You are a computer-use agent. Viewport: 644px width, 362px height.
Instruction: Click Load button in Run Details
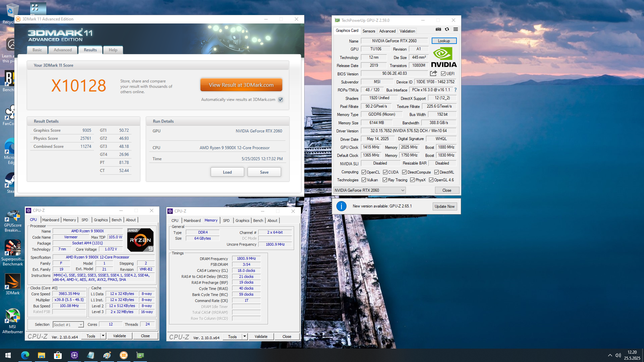(227, 172)
